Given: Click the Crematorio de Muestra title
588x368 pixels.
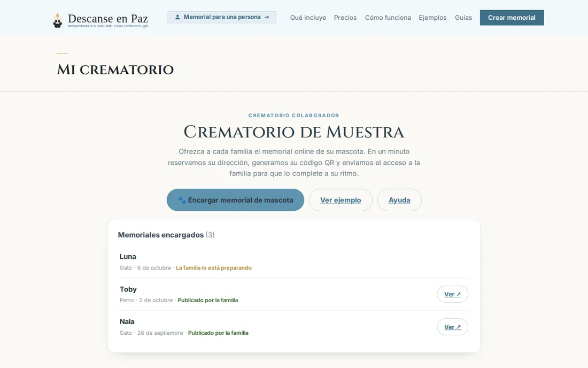Looking at the screenshot, I should coord(294,132).
